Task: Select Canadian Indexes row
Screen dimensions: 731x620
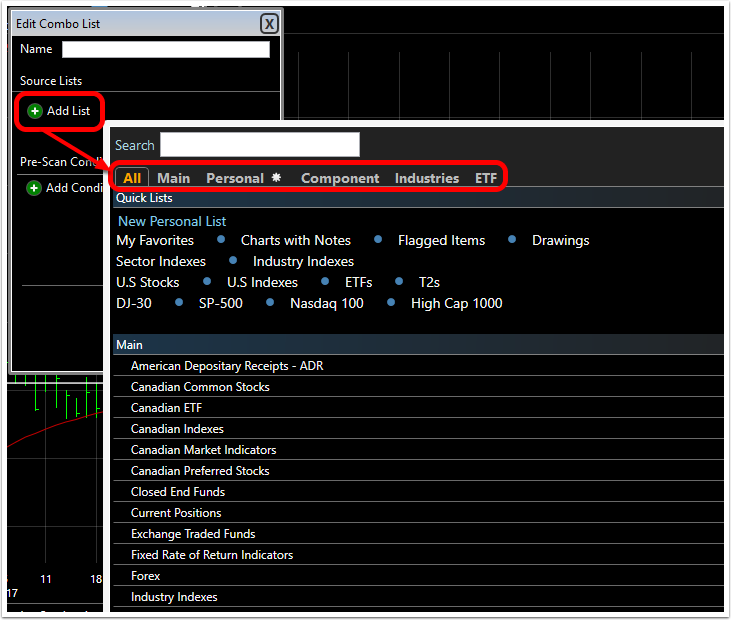Action: click(418, 429)
